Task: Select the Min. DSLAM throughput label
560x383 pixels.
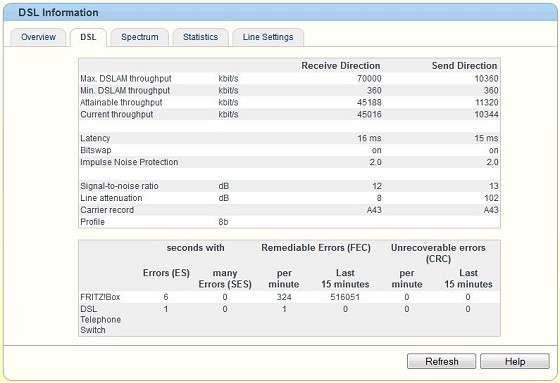Action: (125, 90)
